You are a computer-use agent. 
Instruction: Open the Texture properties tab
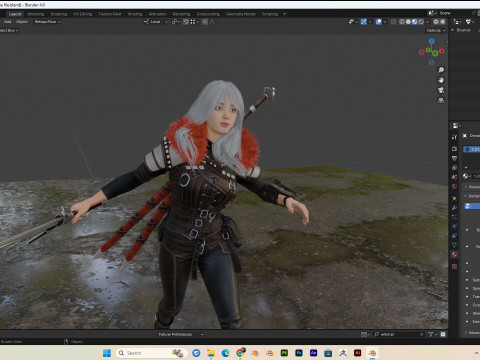pyautogui.click(x=454, y=266)
